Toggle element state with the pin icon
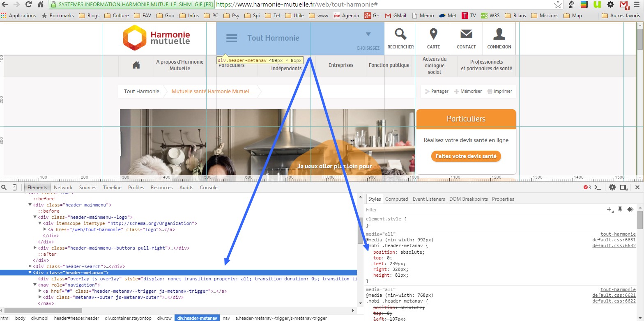Viewport: 644px width, 321px height. (x=620, y=209)
